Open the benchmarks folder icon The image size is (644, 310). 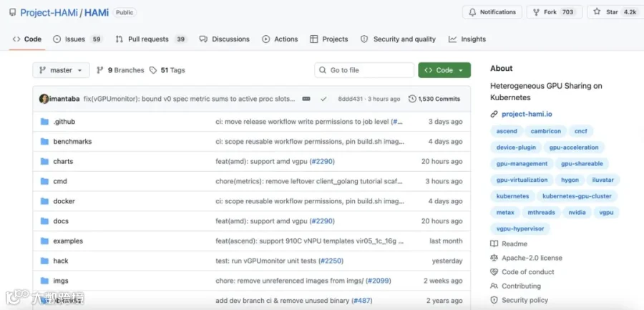(44, 142)
